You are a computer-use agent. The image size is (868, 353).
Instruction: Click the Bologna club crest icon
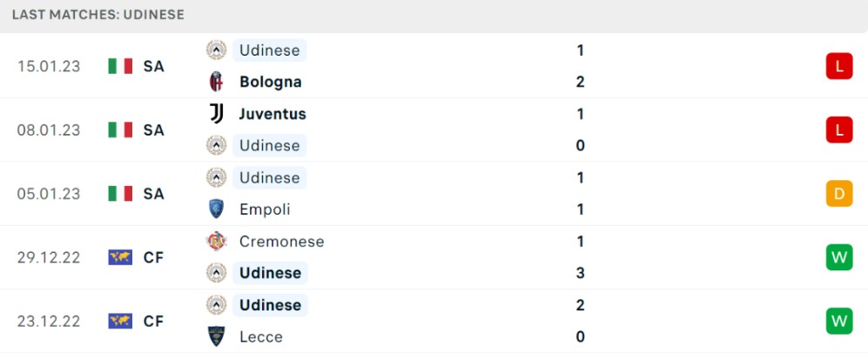pyautogui.click(x=216, y=82)
